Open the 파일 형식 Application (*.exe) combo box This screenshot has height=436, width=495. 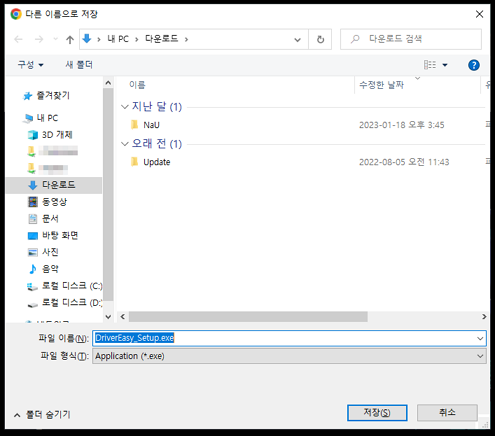pyautogui.click(x=289, y=356)
